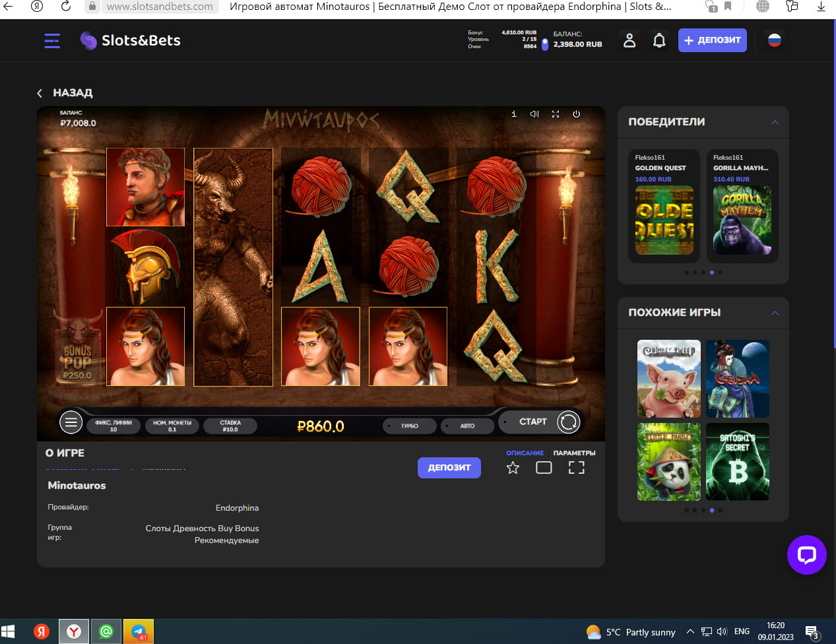Switch to theater view rectangle icon
This screenshot has height=644, width=836.
click(x=544, y=468)
